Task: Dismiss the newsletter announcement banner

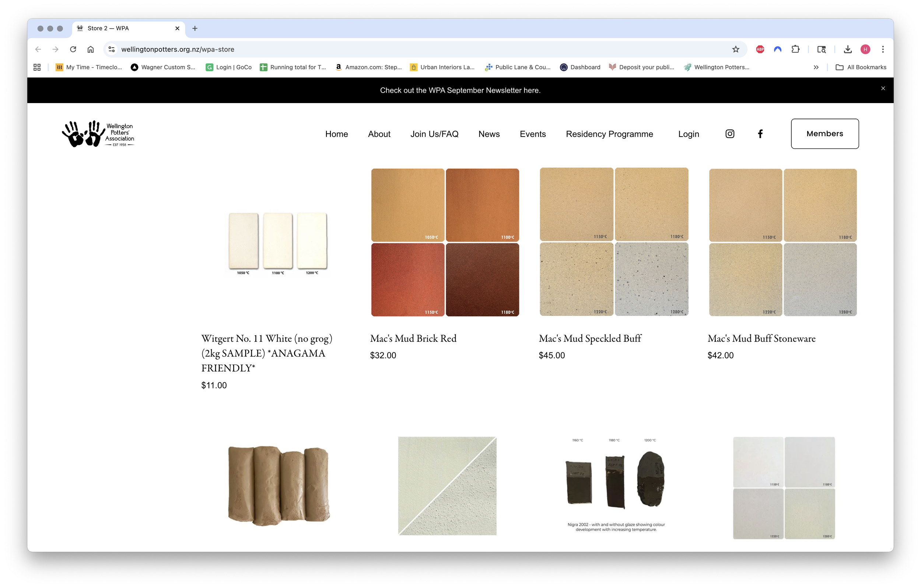Action: pyautogui.click(x=883, y=88)
